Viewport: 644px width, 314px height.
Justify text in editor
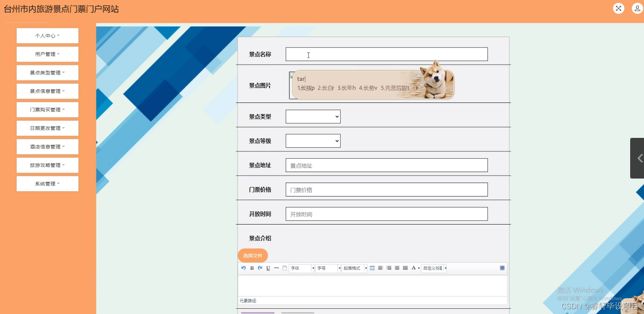405,268
